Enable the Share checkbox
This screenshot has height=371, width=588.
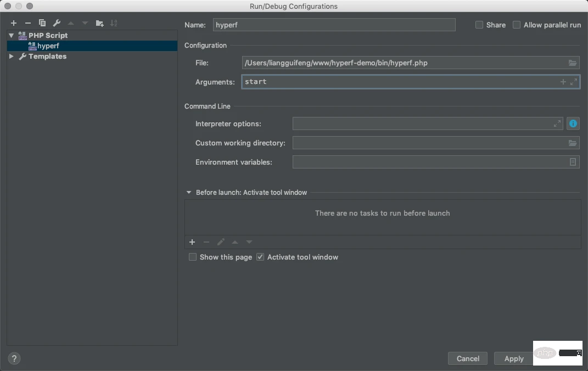(x=479, y=25)
